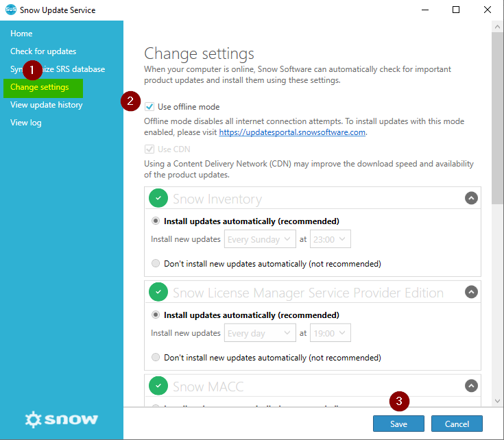Collapse the Snow Inventory section

[471, 198]
